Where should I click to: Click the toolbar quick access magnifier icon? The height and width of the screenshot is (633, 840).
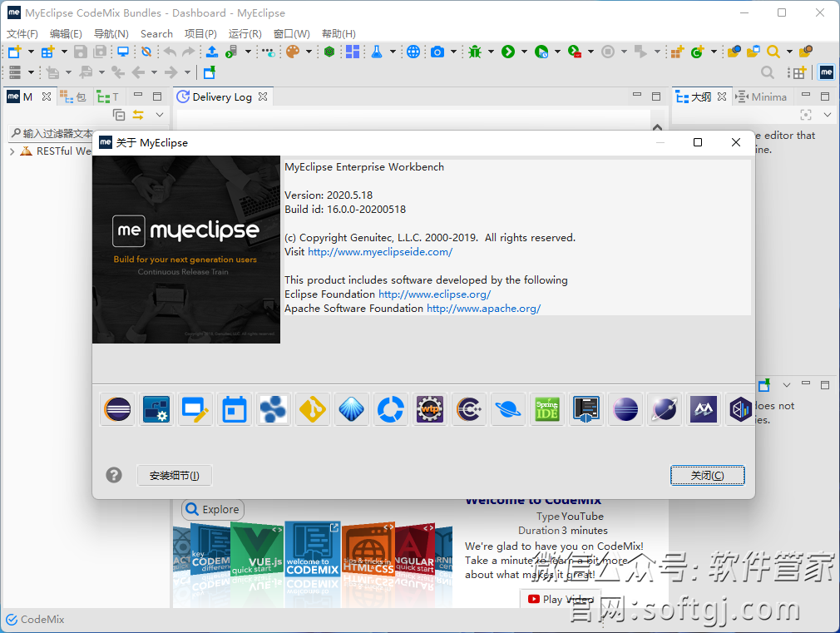[x=767, y=72]
